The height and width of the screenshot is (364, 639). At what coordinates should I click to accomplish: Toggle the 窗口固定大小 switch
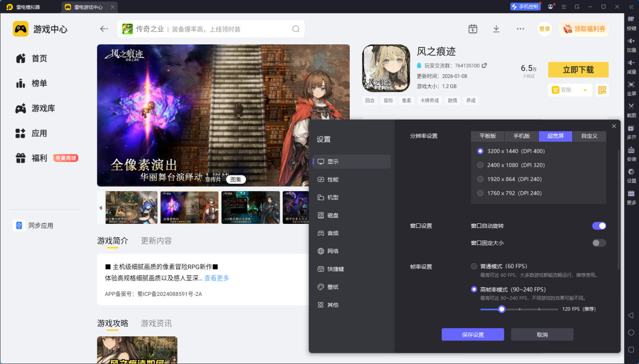click(x=599, y=243)
